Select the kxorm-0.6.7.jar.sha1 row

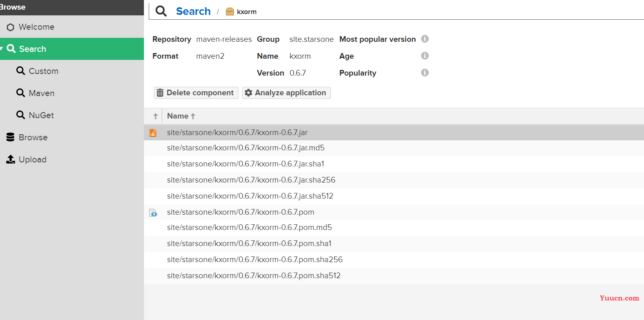394,164
